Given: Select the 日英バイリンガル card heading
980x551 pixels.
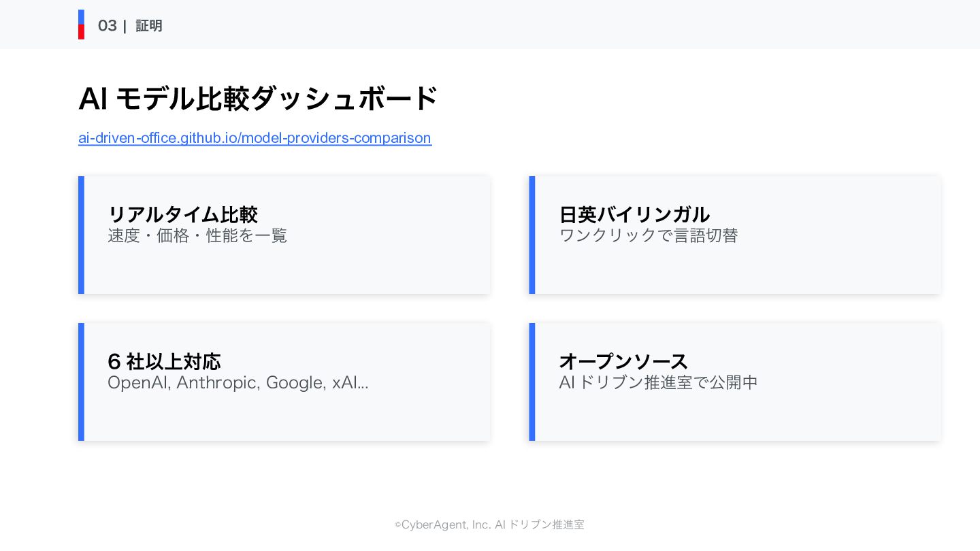Looking at the screenshot, I should pos(634,214).
